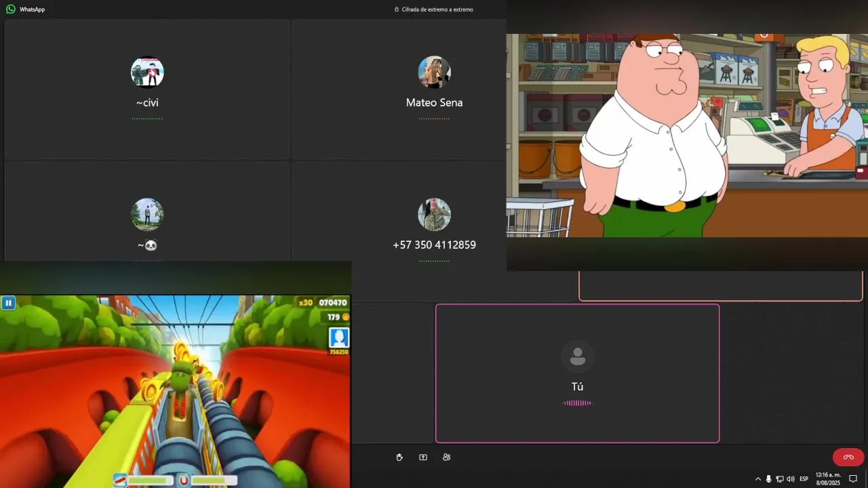Click the end-to-end encryption lock icon
This screenshot has height=488, width=868.
pyautogui.click(x=397, y=9)
